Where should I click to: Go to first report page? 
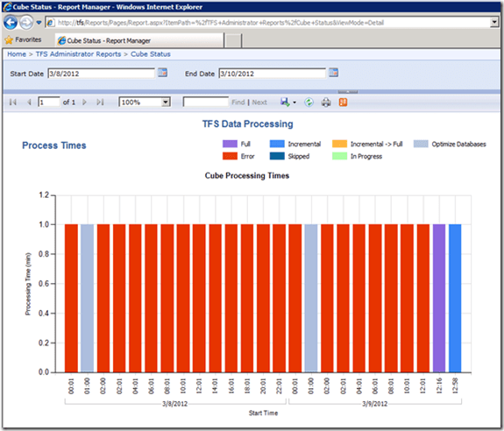coord(13,102)
